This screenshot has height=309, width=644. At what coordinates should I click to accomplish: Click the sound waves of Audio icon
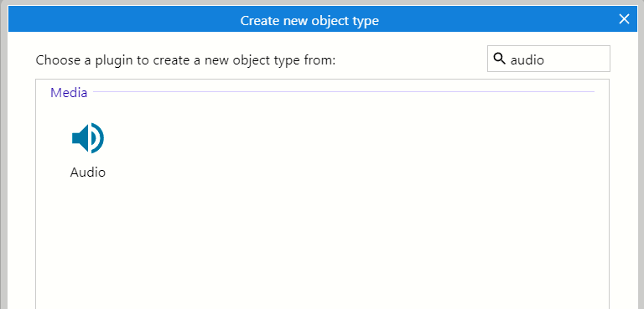pyautogui.click(x=98, y=138)
